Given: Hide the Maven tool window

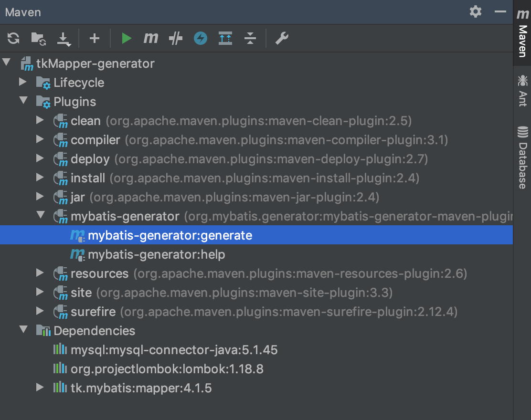Looking at the screenshot, I should pyautogui.click(x=500, y=12).
